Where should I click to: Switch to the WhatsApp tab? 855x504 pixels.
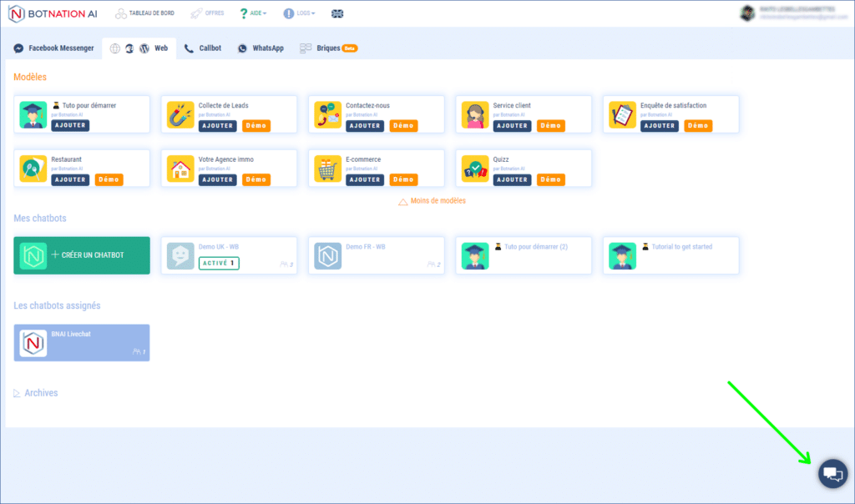pyautogui.click(x=261, y=48)
